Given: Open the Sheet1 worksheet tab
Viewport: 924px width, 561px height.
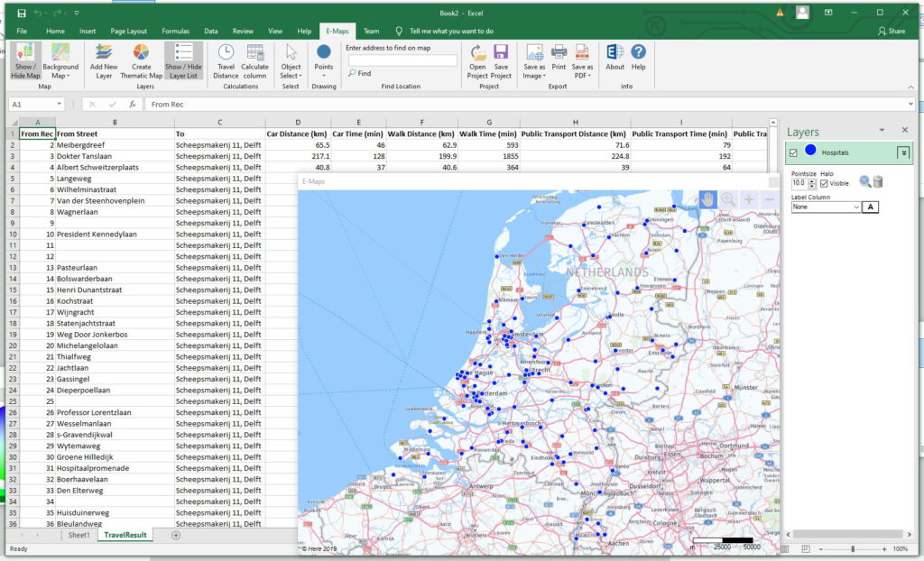Looking at the screenshot, I should click(x=79, y=535).
